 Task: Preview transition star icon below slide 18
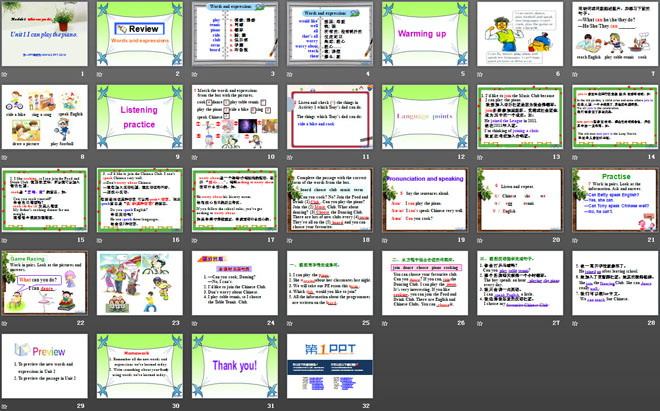[x=290, y=240]
